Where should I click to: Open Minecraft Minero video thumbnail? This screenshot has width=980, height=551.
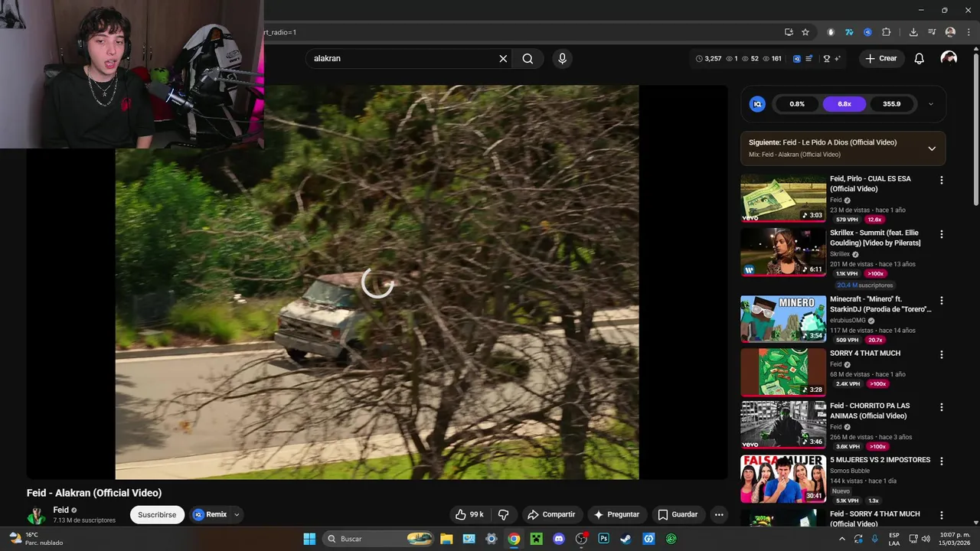click(783, 318)
